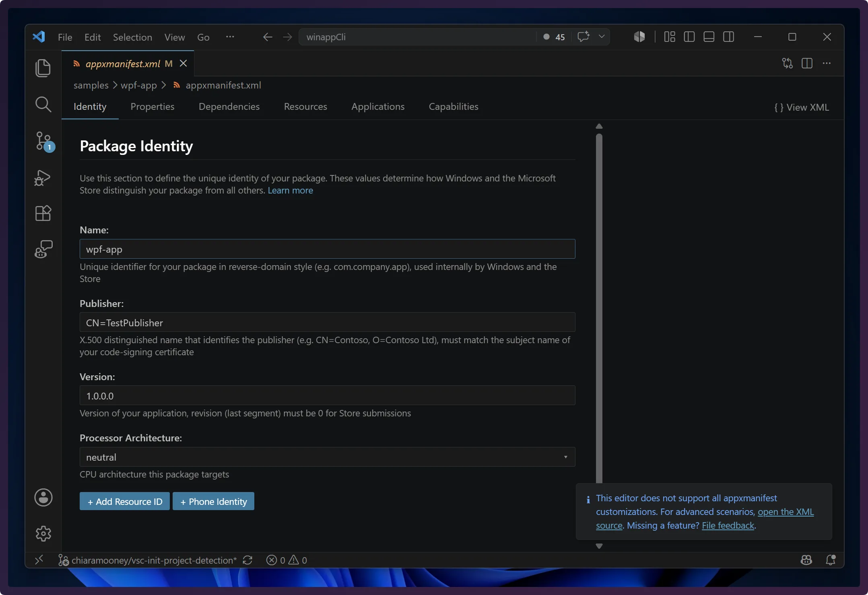This screenshot has height=595, width=868.
Task: Click appxmanifest.xml in the breadcrumb
Action: pyautogui.click(x=223, y=85)
